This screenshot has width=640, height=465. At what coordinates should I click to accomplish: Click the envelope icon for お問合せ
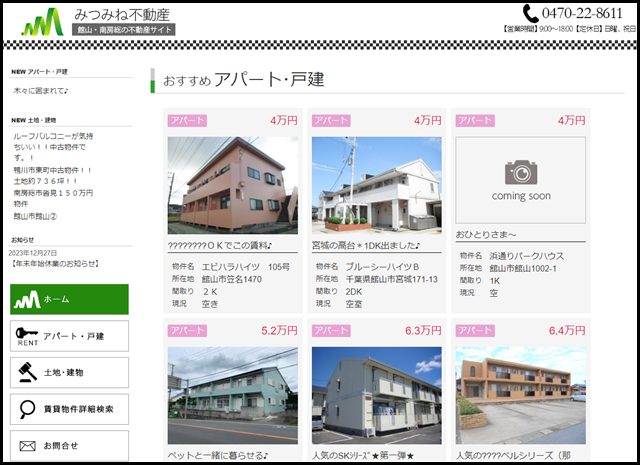click(x=27, y=446)
